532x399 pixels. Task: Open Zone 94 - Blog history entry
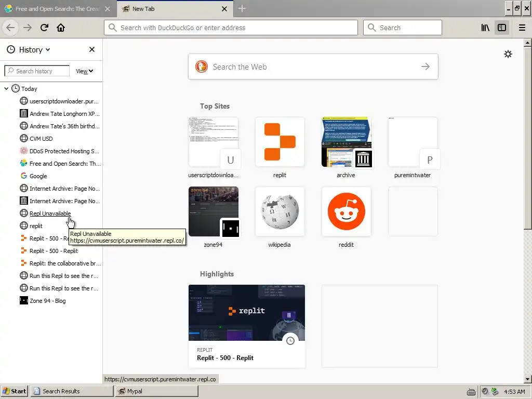click(43, 301)
